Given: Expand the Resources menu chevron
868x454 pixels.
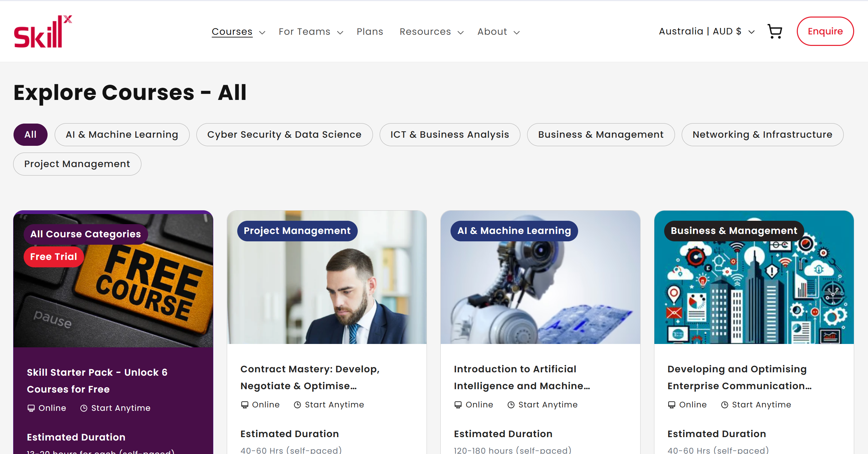Looking at the screenshot, I should (x=460, y=32).
